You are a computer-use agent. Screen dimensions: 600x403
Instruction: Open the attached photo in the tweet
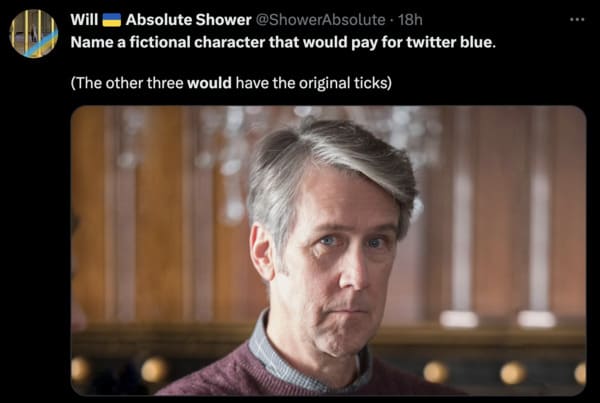coord(328,251)
